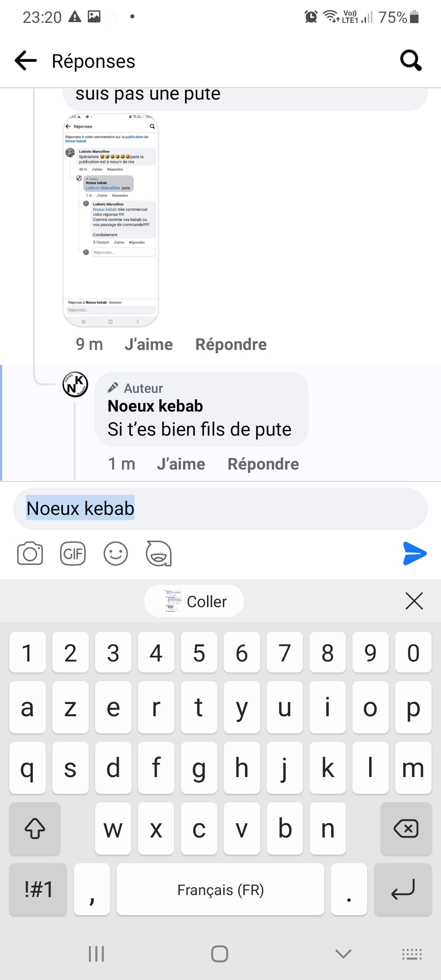Send the reply with the blue arrow
The height and width of the screenshot is (980, 441).
(x=414, y=554)
